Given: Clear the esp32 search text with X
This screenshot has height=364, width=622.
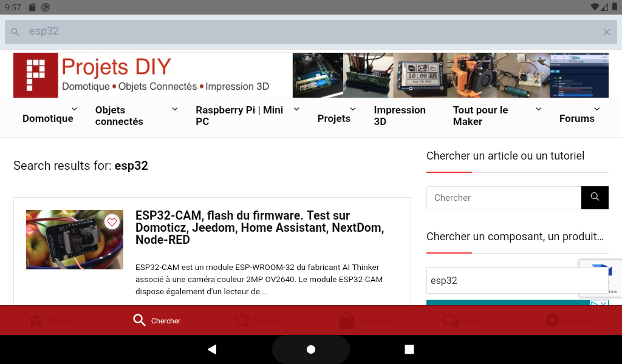Looking at the screenshot, I should point(607,32).
